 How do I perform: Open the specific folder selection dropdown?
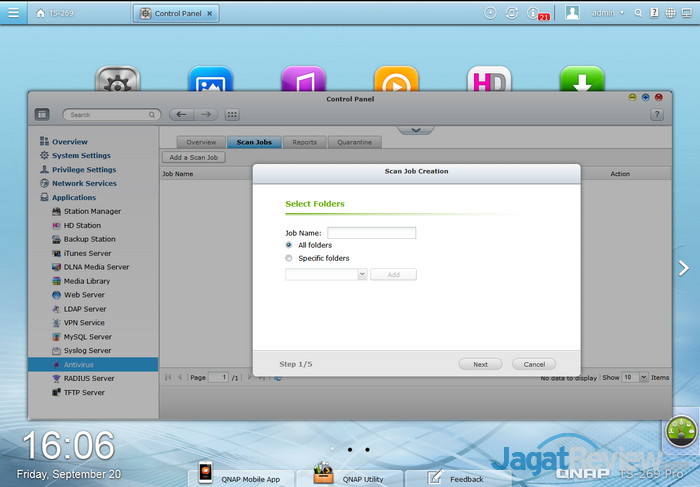click(362, 274)
